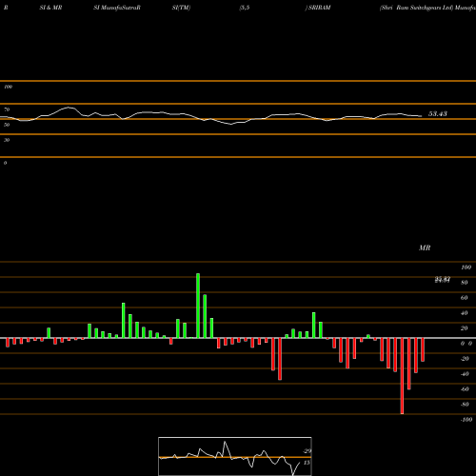476x476 pixels.
Task: Click the -40 label on MR axis
Action: [x=465, y=374]
